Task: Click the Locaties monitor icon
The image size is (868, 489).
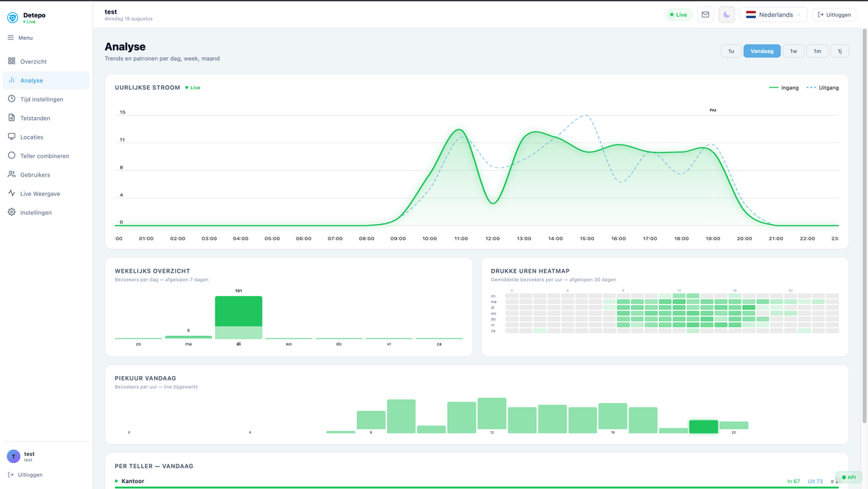Action: pyautogui.click(x=12, y=137)
